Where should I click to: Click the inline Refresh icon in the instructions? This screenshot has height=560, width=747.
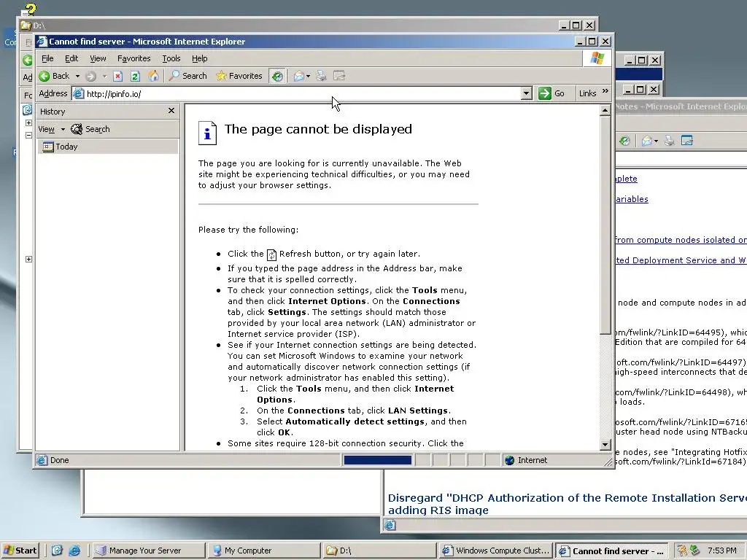[271, 254]
